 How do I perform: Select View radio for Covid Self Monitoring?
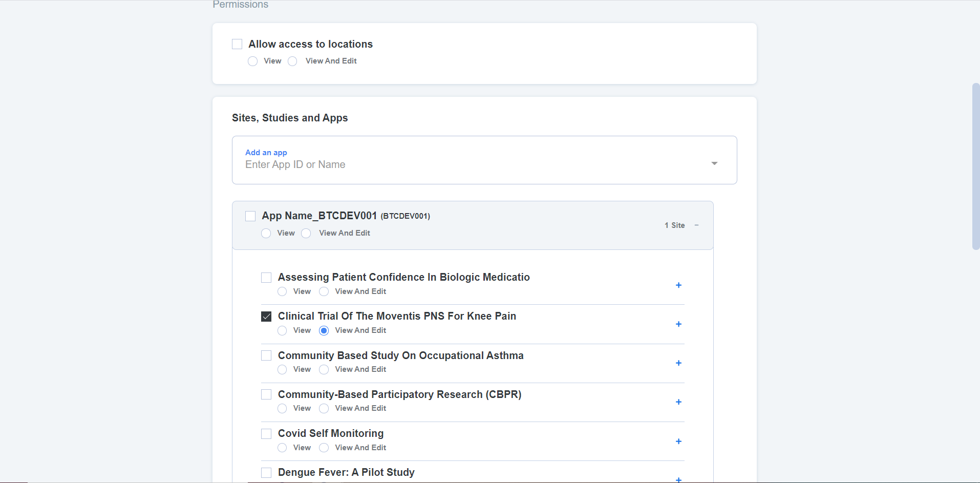point(282,448)
